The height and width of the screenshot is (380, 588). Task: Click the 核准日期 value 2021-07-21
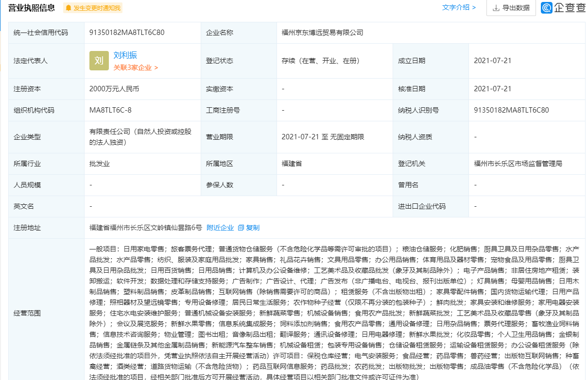tap(493, 89)
